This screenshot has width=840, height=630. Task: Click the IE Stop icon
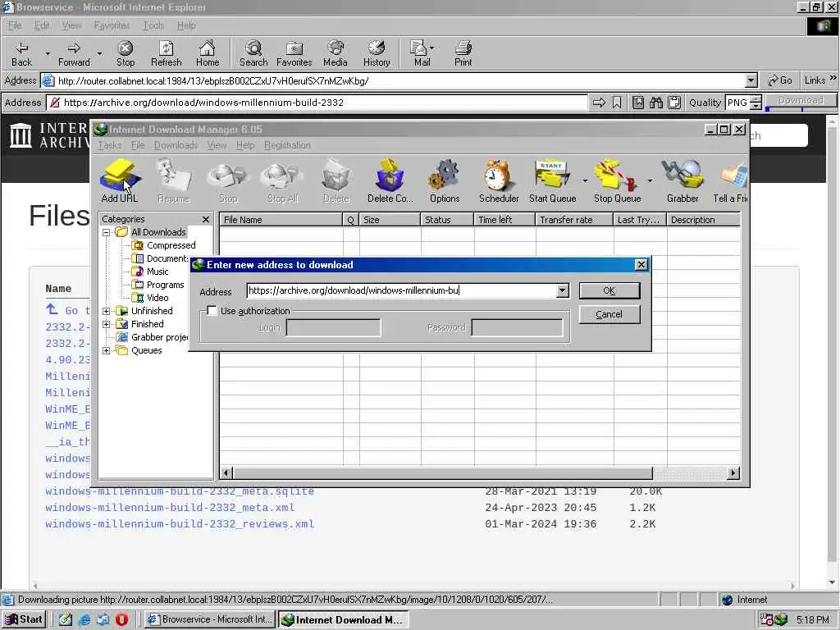coord(126,53)
